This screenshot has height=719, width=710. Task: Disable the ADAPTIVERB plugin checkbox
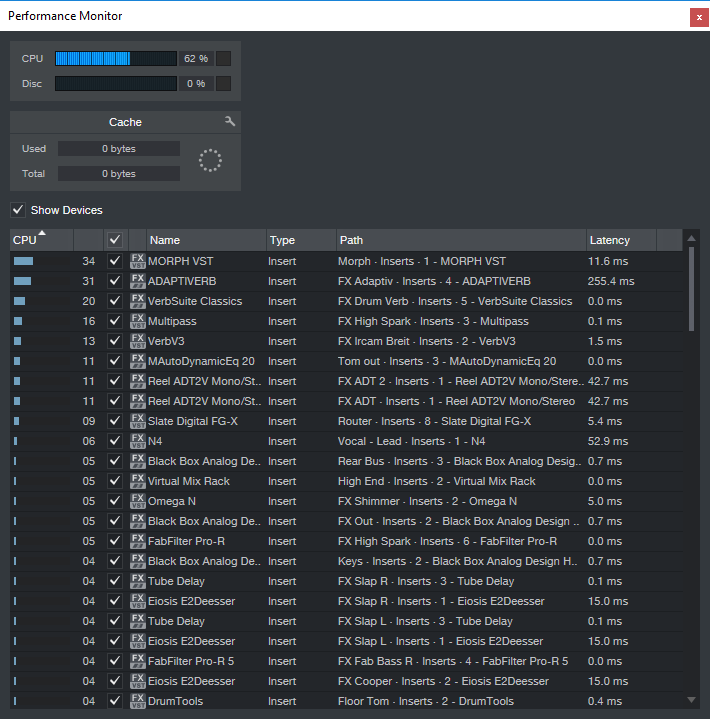[x=115, y=281]
